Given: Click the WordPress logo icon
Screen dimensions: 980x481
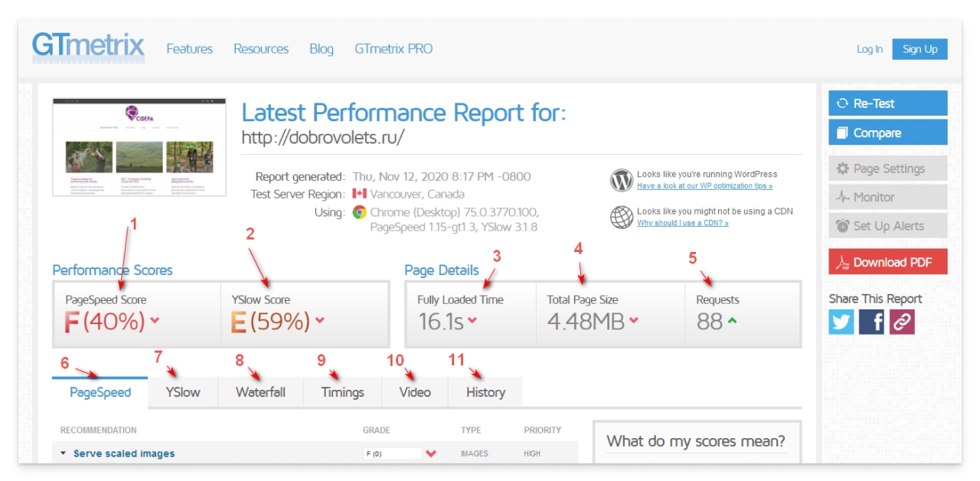Looking at the screenshot, I should 621,180.
